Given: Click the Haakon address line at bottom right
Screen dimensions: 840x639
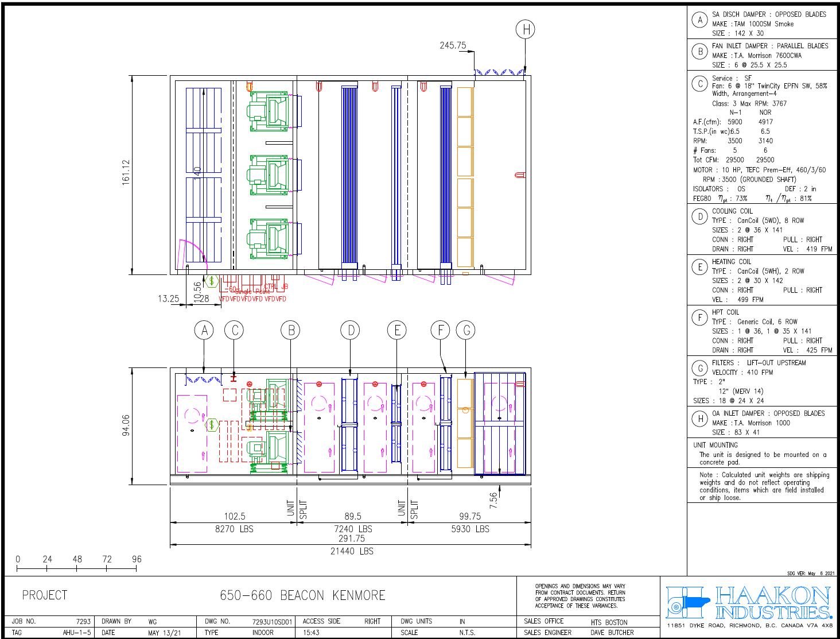Looking at the screenshot, I should click(749, 625).
